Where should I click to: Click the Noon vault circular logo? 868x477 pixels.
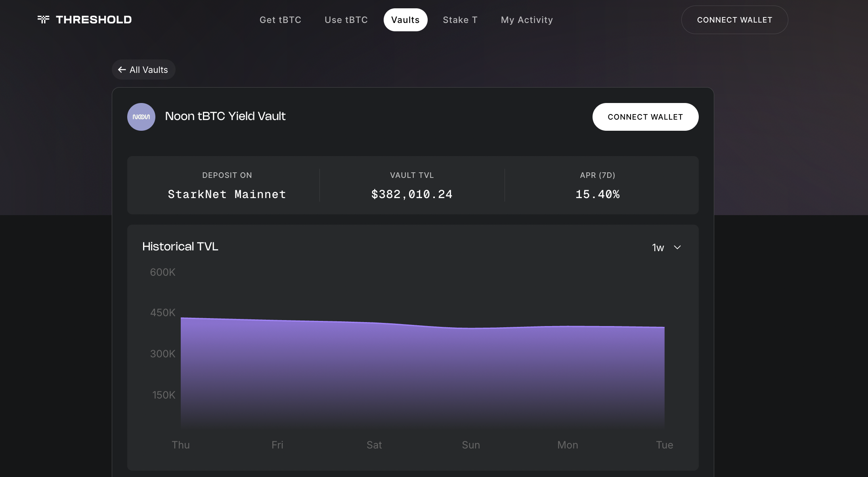coord(141,116)
